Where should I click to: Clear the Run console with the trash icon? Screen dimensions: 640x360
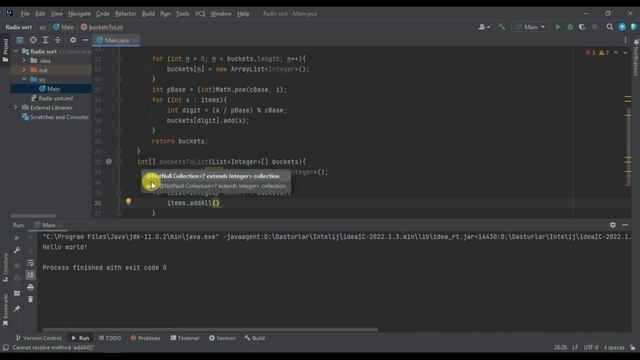31,299
